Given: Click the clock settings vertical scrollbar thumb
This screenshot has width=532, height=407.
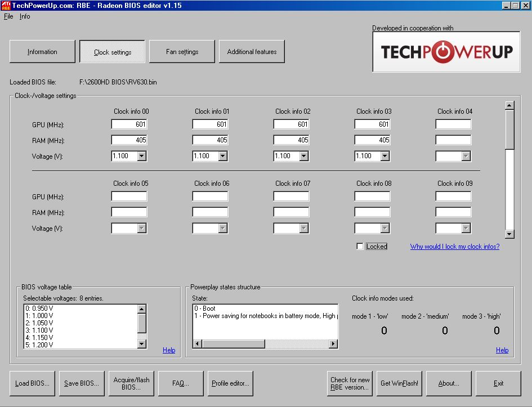Looking at the screenshot, I should 509,129.
